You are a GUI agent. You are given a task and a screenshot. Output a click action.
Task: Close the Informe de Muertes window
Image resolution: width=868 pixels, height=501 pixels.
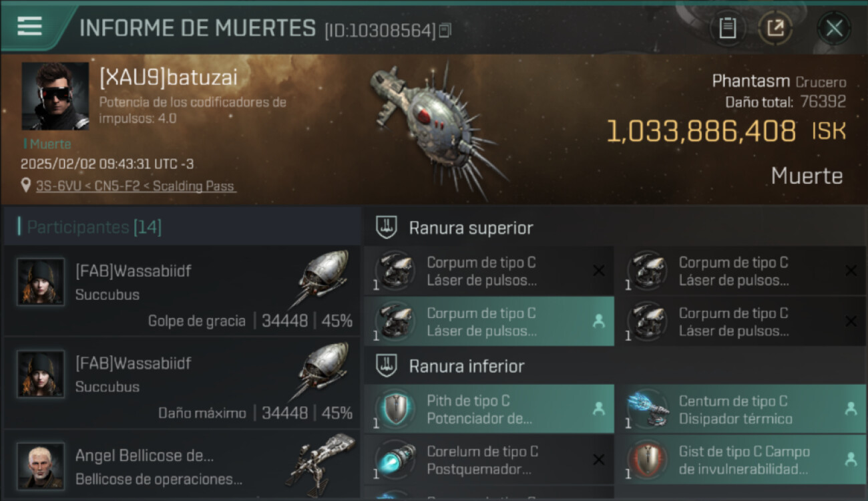(834, 28)
